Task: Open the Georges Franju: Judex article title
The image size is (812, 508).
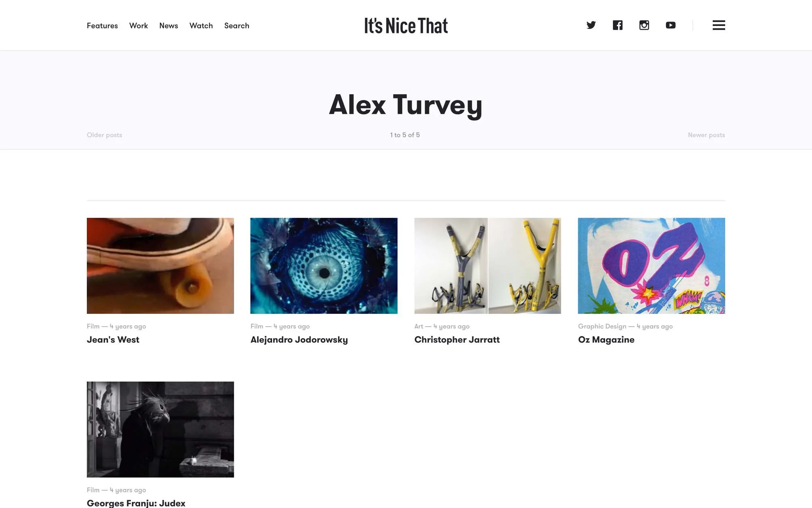Action: pos(136,503)
